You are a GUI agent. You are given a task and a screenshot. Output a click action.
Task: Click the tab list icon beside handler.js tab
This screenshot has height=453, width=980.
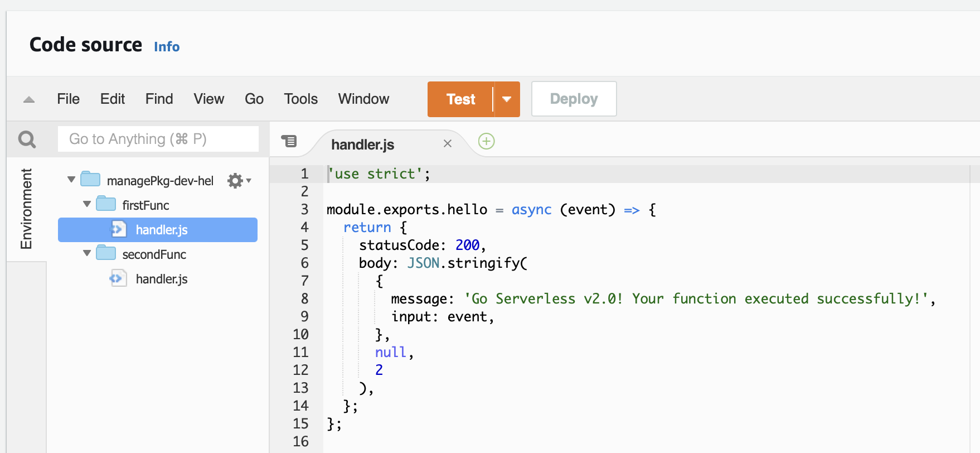pyautogui.click(x=289, y=141)
